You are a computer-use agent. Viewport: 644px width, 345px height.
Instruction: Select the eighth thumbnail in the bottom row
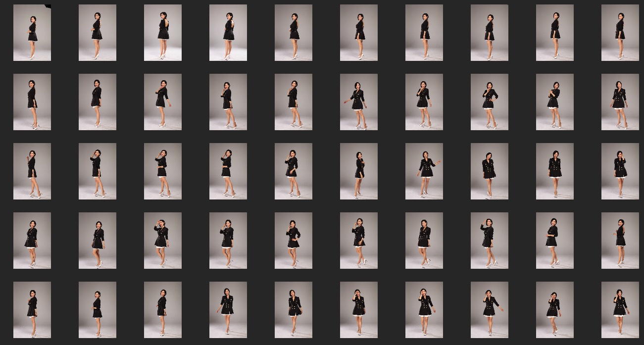[490, 310]
